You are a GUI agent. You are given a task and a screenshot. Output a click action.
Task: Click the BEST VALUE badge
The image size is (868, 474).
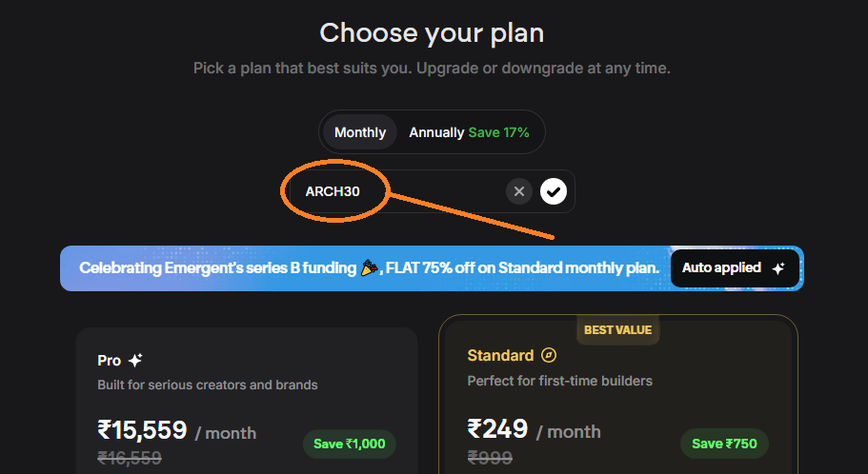pyautogui.click(x=618, y=330)
